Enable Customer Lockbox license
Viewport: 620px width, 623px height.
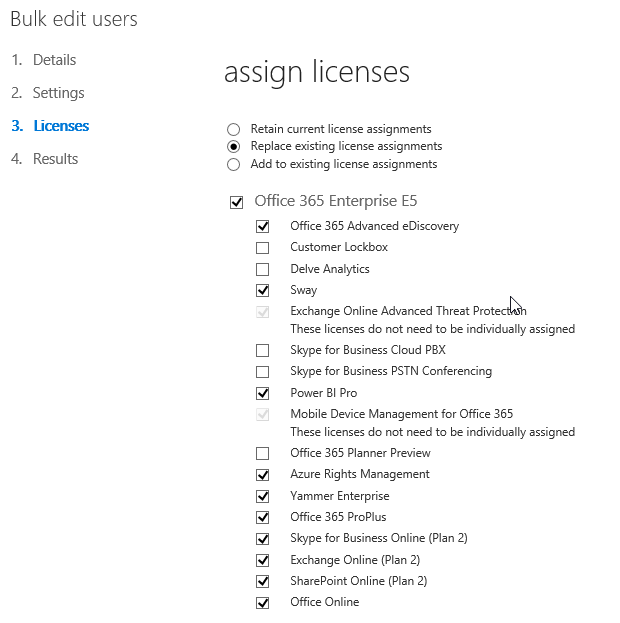(262, 248)
